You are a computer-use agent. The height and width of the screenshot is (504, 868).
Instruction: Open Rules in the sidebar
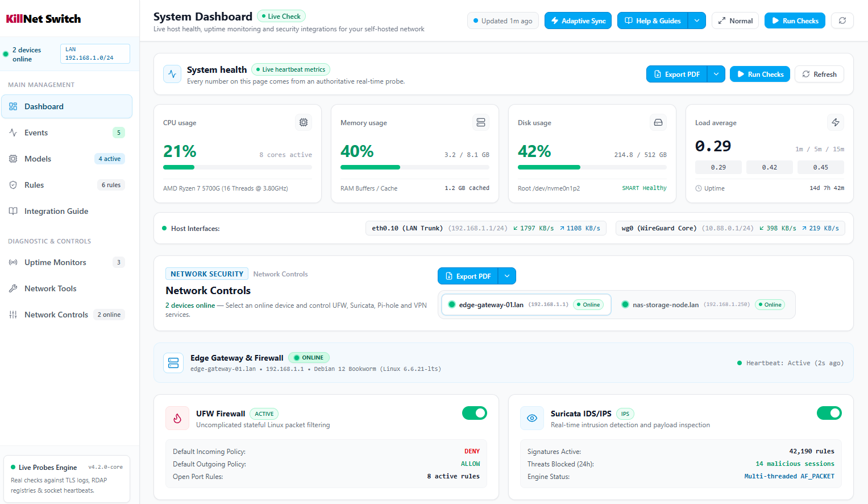click(67, 185)
